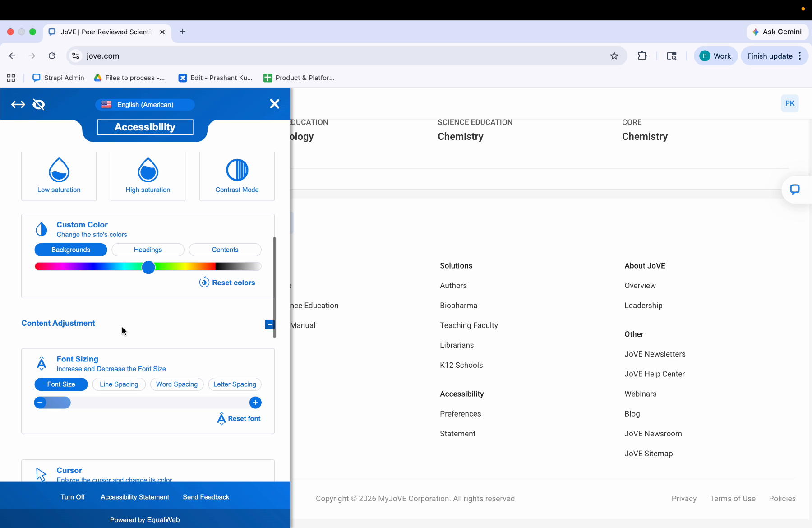Open a new browser tab

[182, 32]
